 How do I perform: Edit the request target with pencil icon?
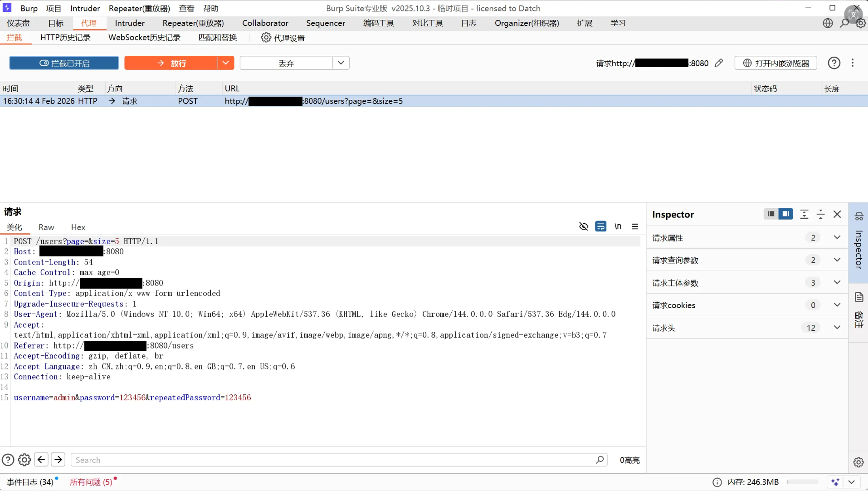(x=719, y=63)
